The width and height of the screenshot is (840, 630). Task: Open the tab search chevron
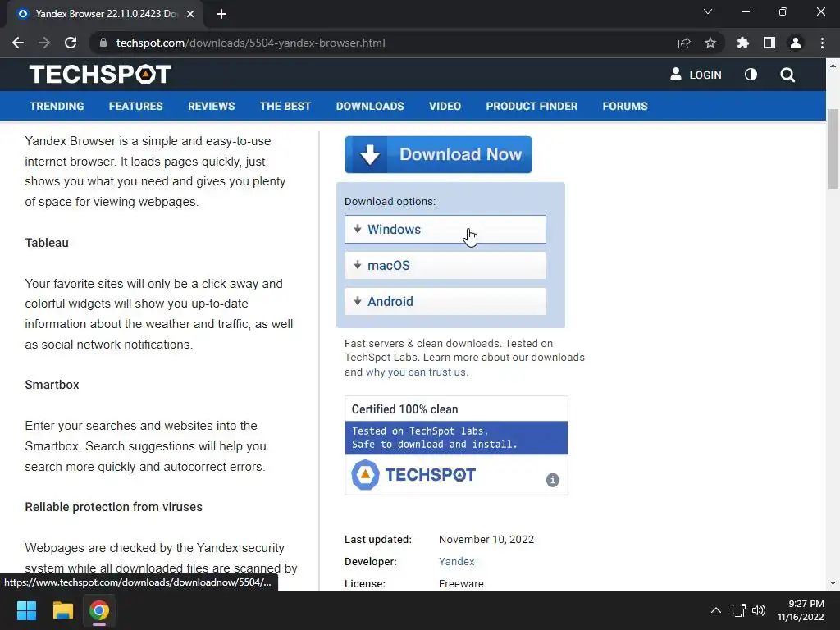tap(708, 11)
